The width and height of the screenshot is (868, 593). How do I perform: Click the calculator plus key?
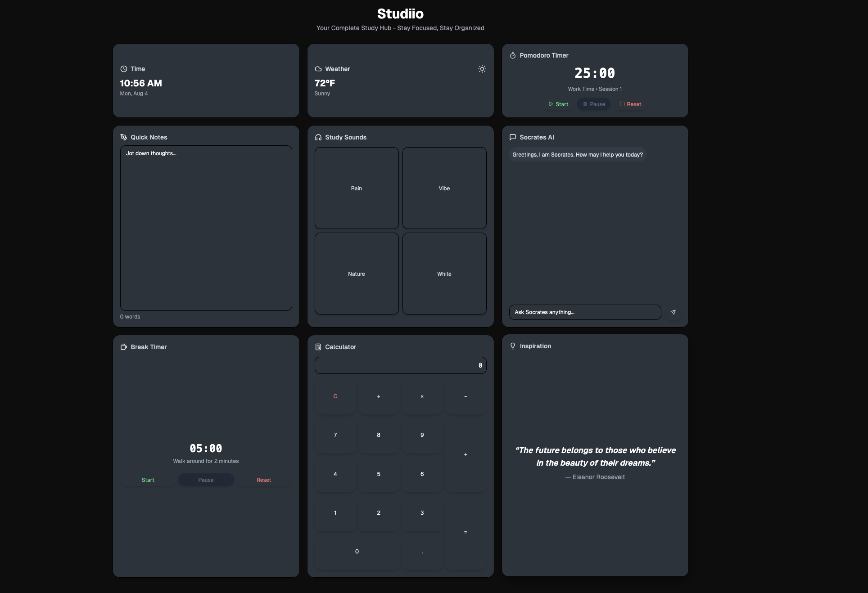pyautogui.click(x=466, y=454)
